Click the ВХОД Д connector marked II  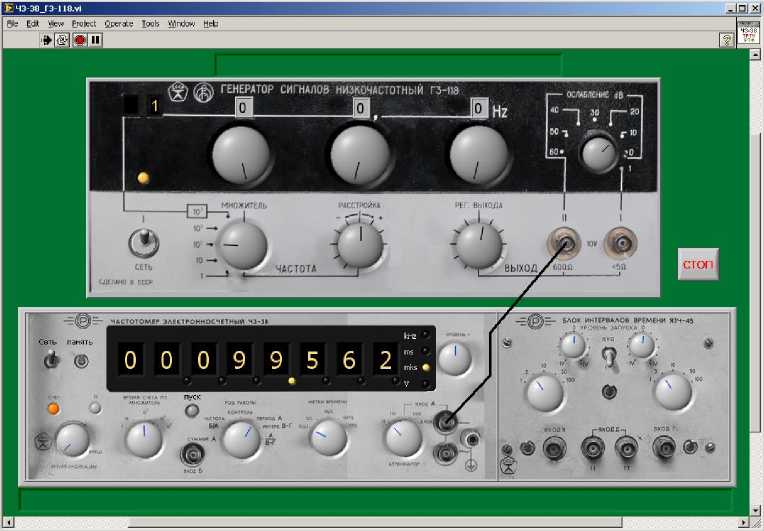[627, 448]
